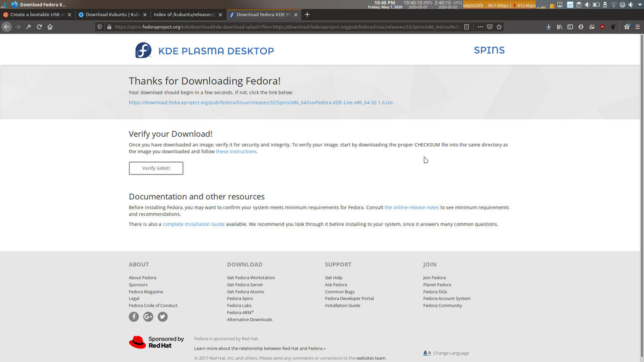This screenshot has height=362, width=644.
Task: Open the page actions three-dots menu
Action: 480,27
